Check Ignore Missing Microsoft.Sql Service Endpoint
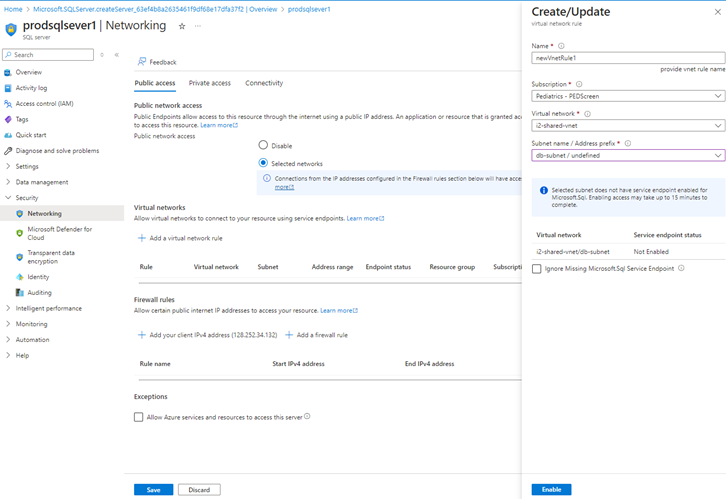The height and width of the screenshot is (499, 726). [x=537, y=269]
